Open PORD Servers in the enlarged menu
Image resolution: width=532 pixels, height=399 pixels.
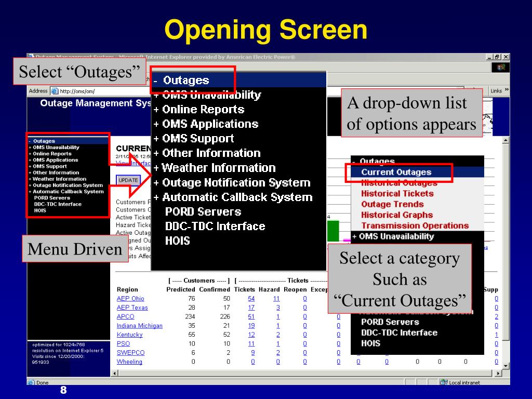pos(203,212)
